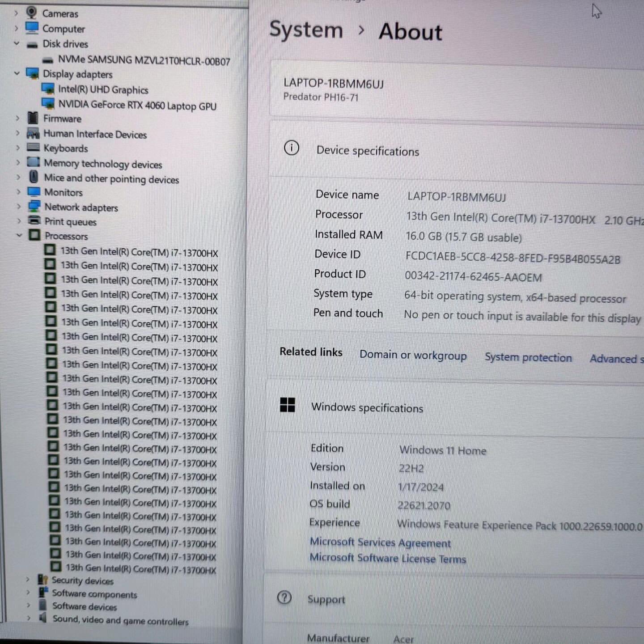Click the Product ID value 00342-21174-62465-AAOEM
The width and height of the screenshot is (644, 644).
[473, 276]
